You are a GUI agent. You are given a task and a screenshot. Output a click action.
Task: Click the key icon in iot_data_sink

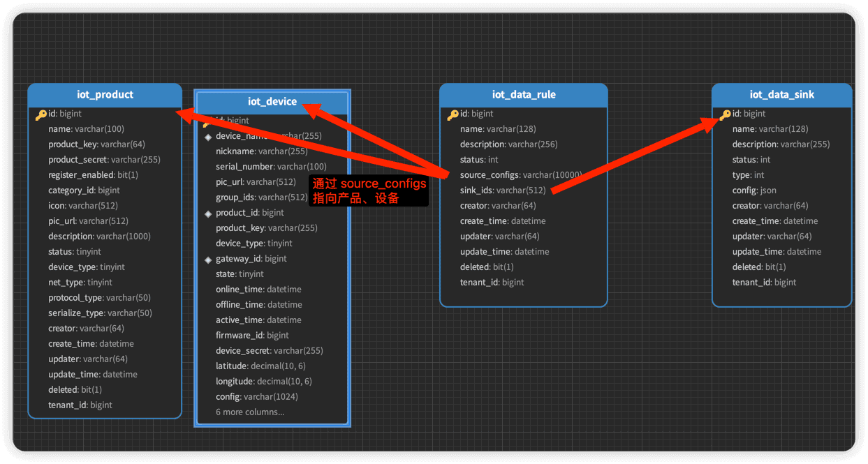726,114
